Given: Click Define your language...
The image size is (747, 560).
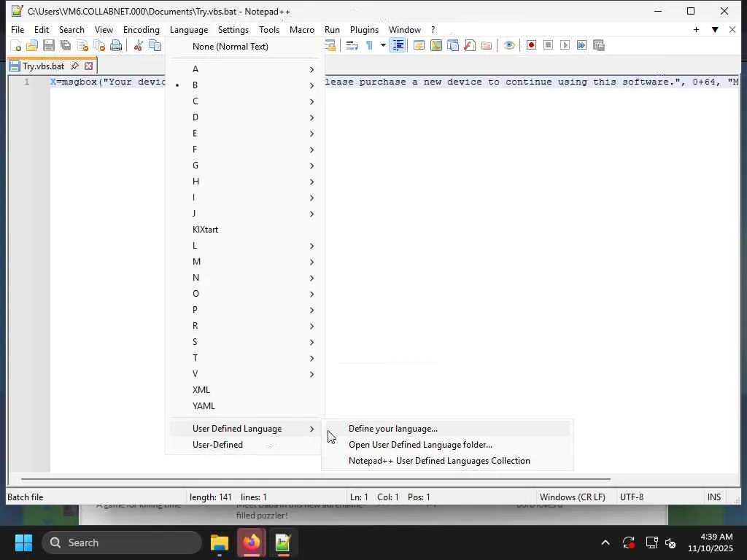Looking at the screenshot, I should pos(447,429).
